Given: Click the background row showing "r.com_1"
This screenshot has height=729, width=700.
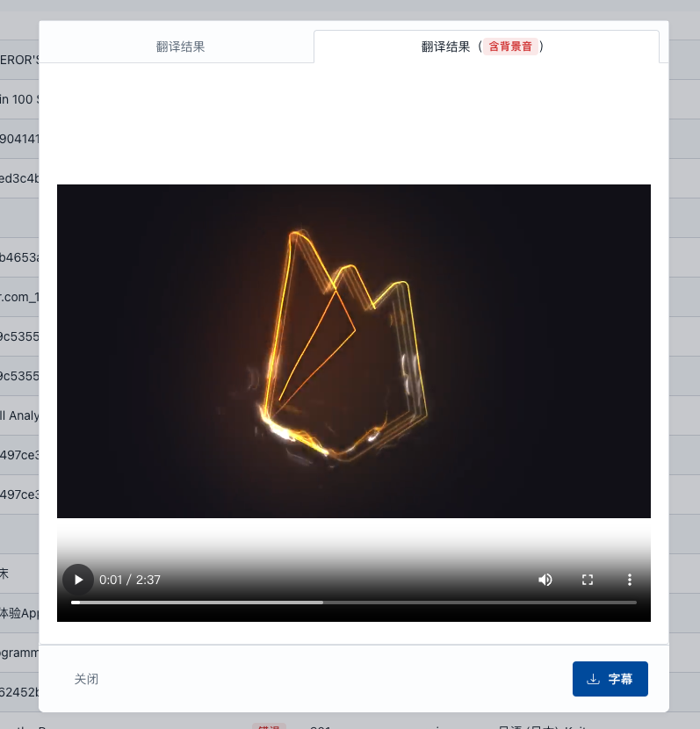Looking at the screenshot, I should coord(18,297).
